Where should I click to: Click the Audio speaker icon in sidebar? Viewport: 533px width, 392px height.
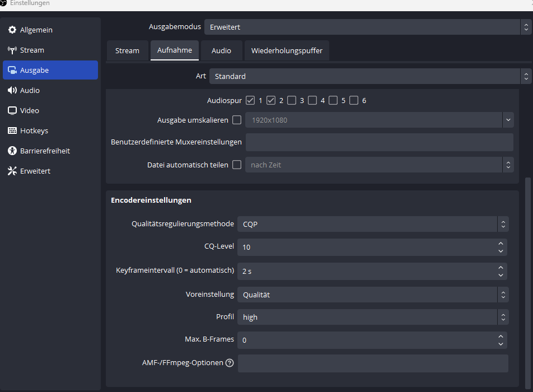click(x=12, y=90)
